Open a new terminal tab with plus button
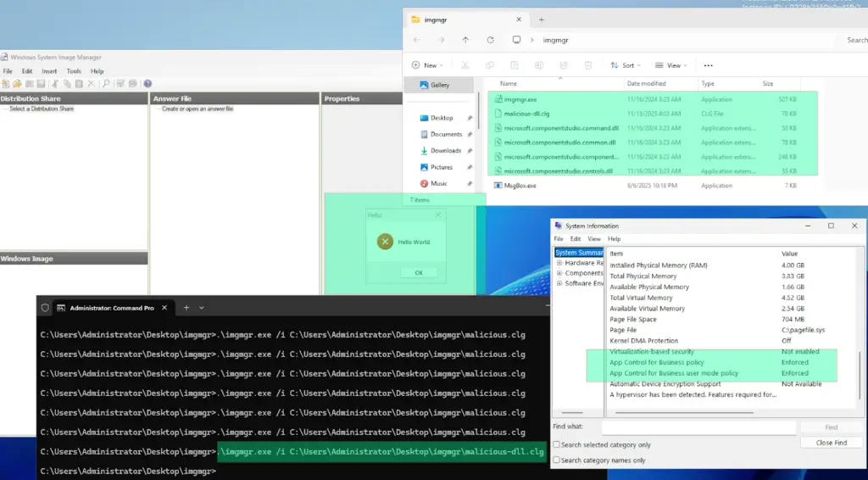Screen dimensions: 868x480 [x=185, y=307]
